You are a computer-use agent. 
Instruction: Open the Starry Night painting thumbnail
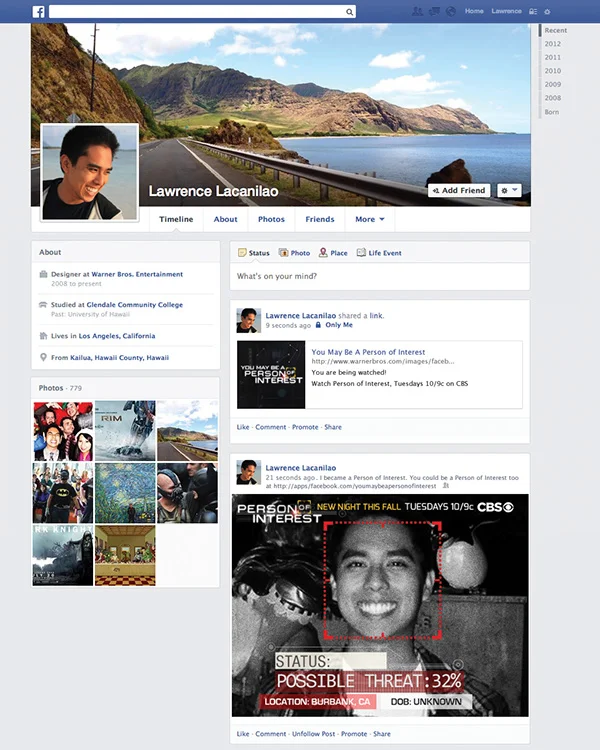(125, 493)
